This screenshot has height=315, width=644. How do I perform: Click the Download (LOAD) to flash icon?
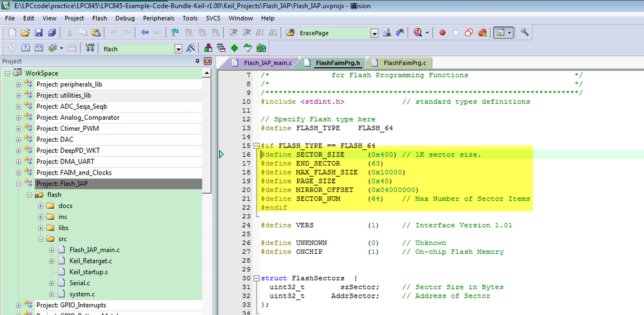point(90,48)
